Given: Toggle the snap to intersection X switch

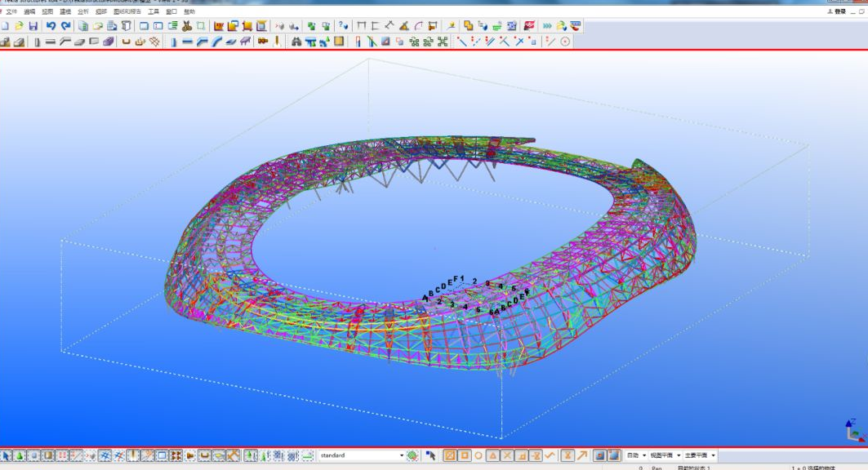Looking at the screenshot, I should (507, 455).
